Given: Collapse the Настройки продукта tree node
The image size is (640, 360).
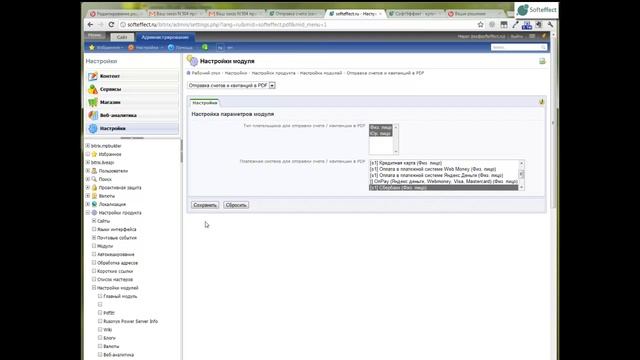Looking at the screenshot, I should (88, 213).
